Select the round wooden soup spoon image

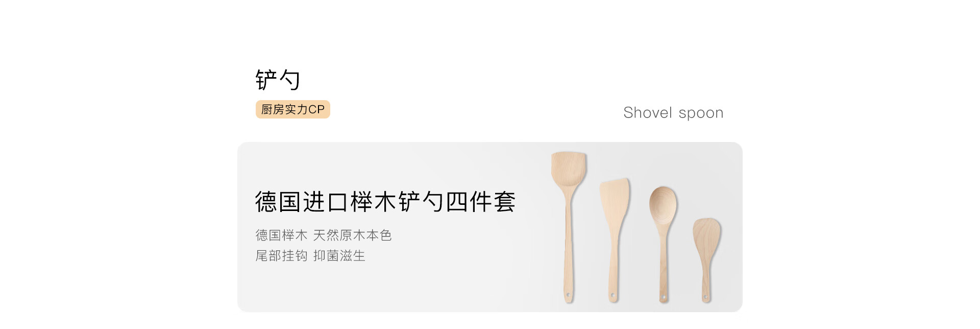[663, 244]
